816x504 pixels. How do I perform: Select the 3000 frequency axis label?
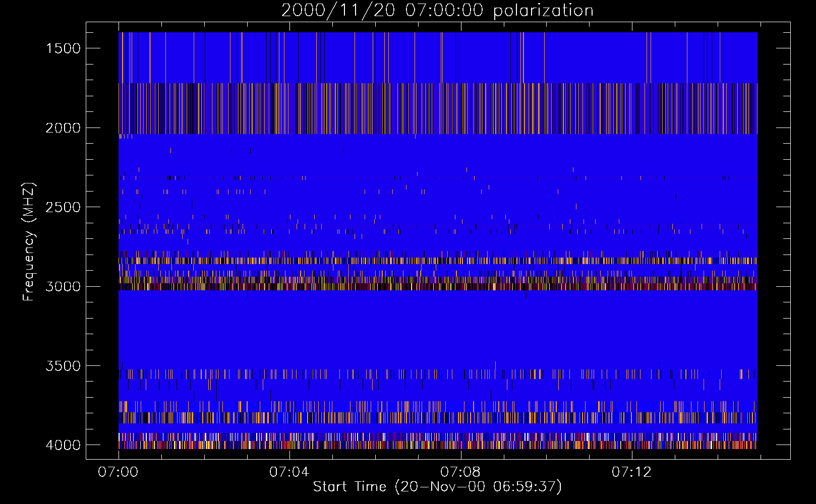pos(63,287)
